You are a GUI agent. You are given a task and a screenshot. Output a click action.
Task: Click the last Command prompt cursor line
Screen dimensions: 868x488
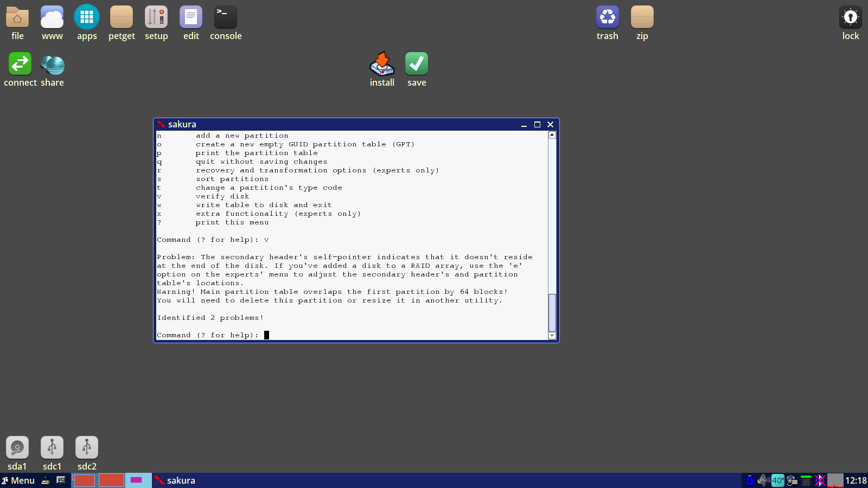click(x=213, y=335)
